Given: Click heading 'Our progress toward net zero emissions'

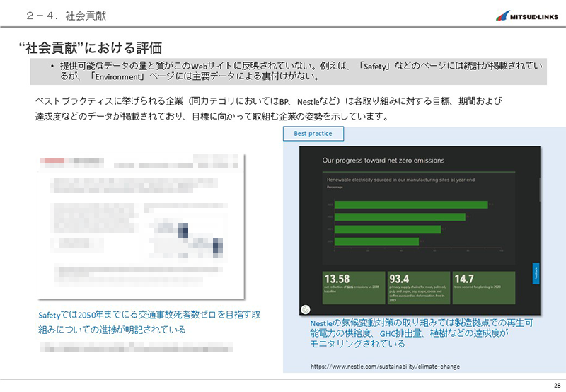Looking at the screenshot, I should click(383, 160).
